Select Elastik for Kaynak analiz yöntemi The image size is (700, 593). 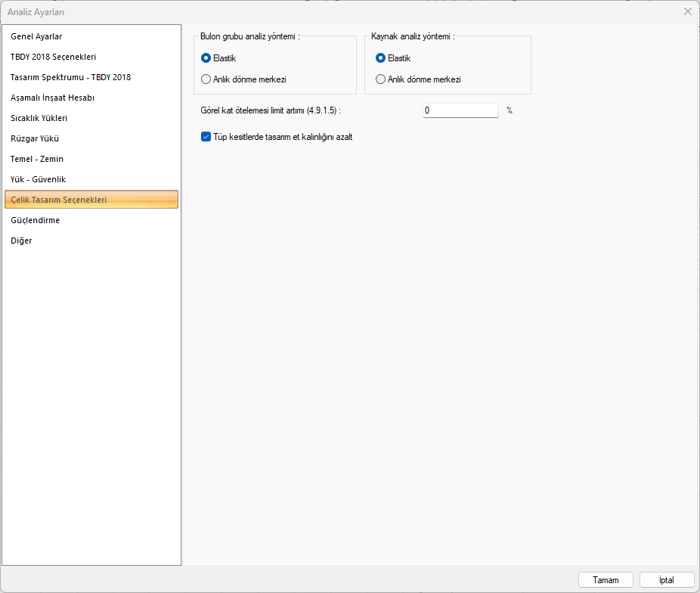pyautogui.click(x=380, y=58)
